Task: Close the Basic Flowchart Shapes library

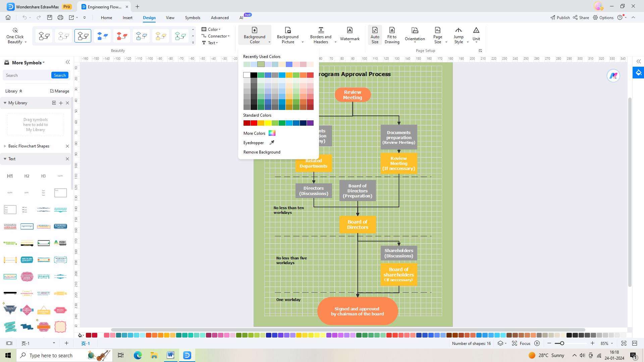Action: point(67,146)
